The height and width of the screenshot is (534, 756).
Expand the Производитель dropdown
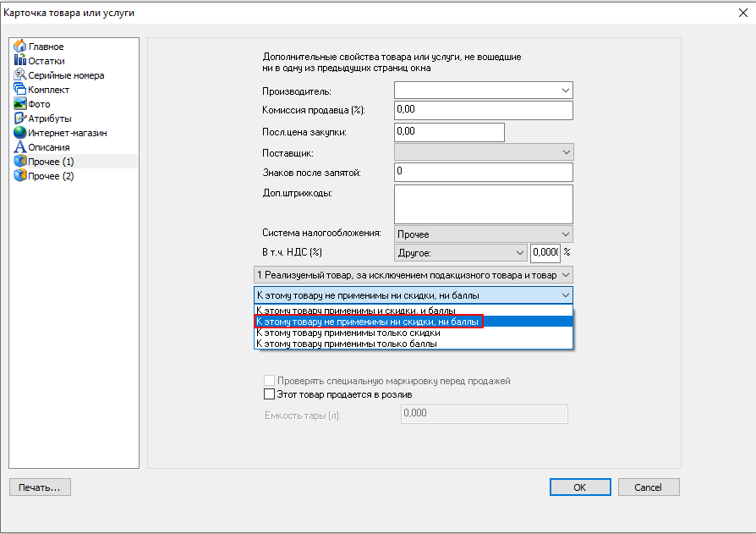pyautogui.click(x=566, y=91)
